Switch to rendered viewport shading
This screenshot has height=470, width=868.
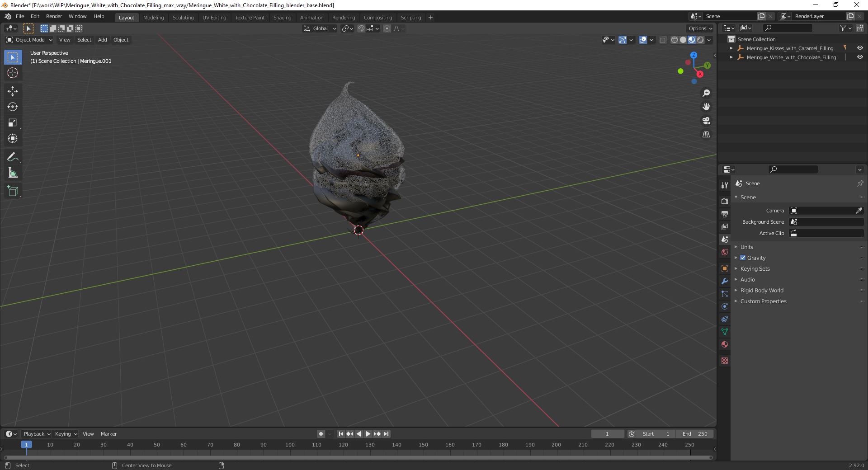700,40
